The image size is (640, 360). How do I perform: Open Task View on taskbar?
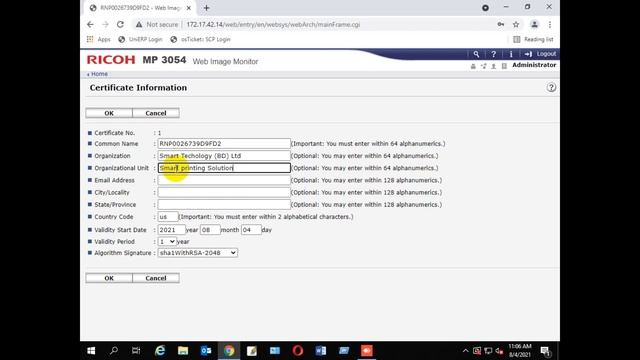click(136, 351)
